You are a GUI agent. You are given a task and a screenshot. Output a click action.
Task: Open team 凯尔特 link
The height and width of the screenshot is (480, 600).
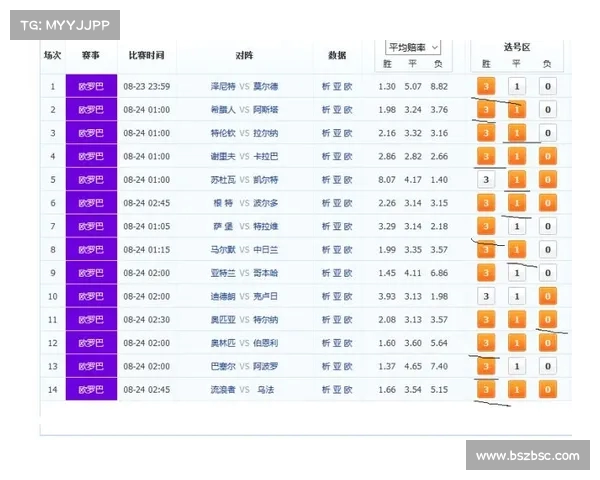[266, 180]
